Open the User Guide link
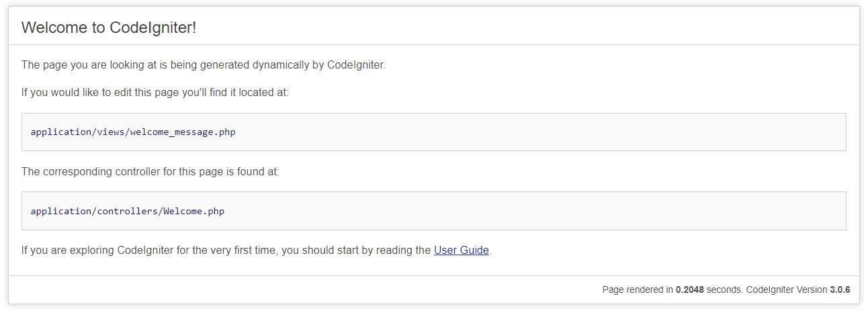 [461, 251]
